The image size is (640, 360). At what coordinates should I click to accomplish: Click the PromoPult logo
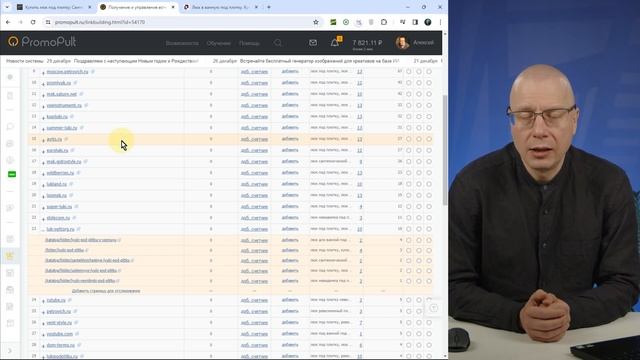pyautogui.click(x=42, y=42)
